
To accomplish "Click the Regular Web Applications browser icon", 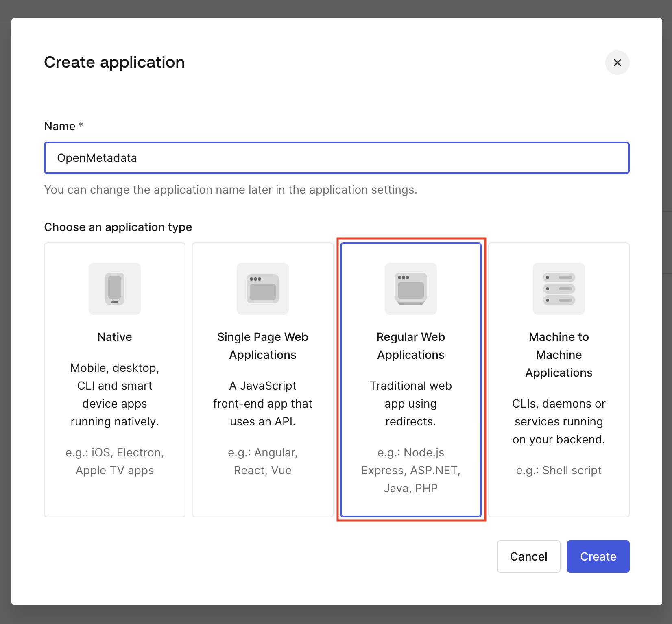I will pyautogui.click(x=410, y=289).
